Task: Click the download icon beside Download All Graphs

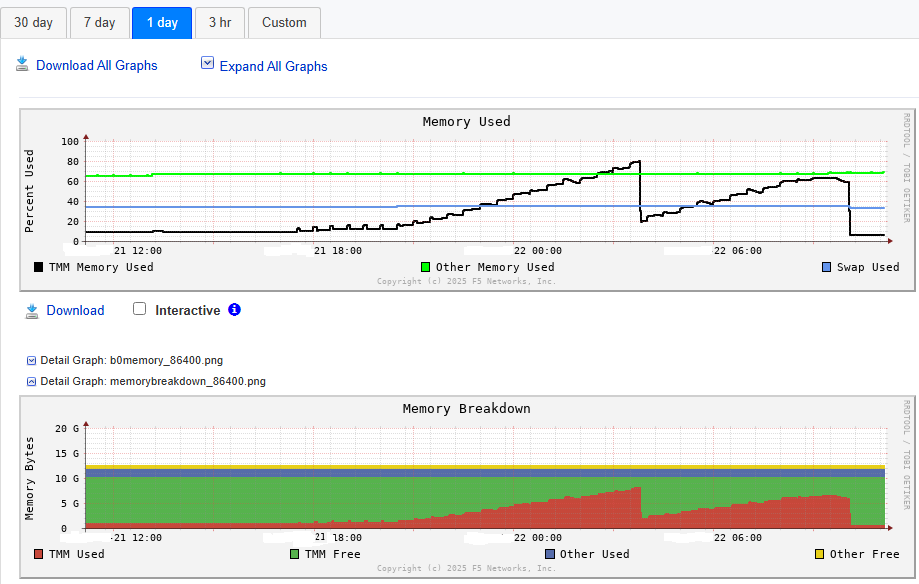Action: click(22, 63)
